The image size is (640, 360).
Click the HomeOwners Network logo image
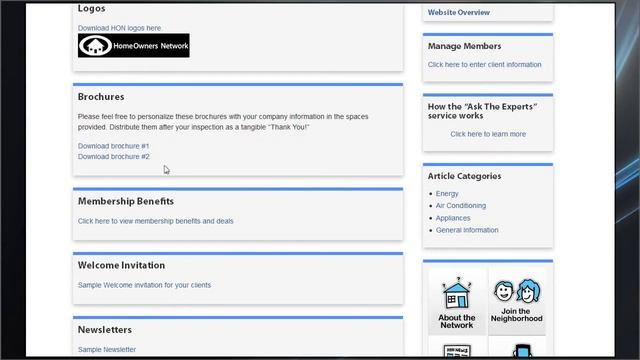pyautogui.click(x=133, y=45)
